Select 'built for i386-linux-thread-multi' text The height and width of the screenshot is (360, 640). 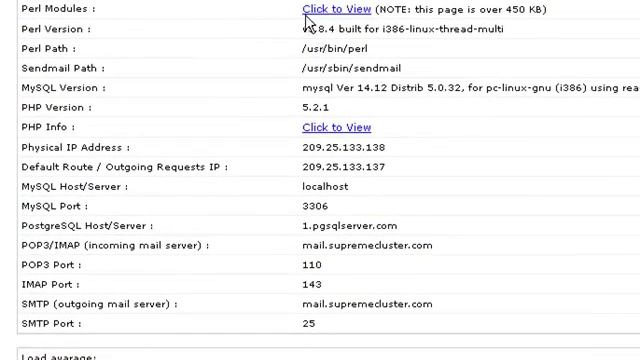[421, 29]
